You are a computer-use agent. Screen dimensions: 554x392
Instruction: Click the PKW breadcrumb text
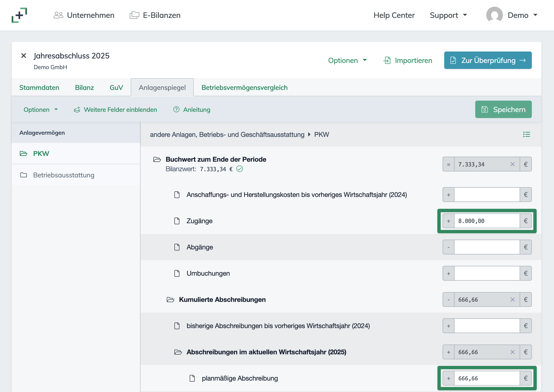[321, 134]
